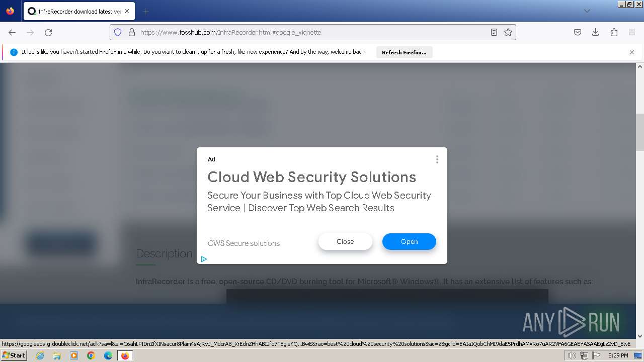Click the vertical page scrollbar thumb

(x=640, y=132)
